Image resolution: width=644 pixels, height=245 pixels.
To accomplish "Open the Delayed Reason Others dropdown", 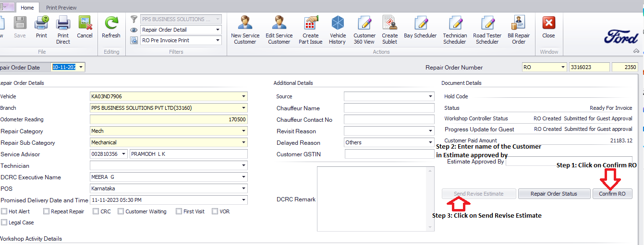I will pos(430,142).
